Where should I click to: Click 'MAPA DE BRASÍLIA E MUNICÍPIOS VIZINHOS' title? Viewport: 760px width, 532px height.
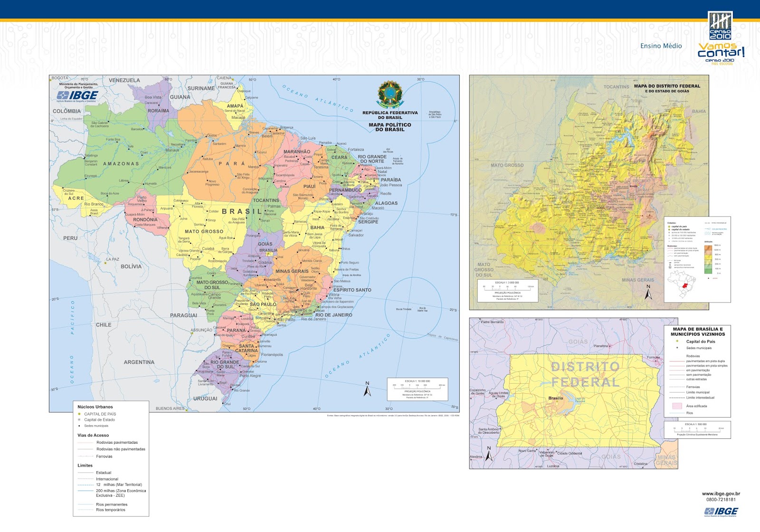pyautogui.click(x=698, y=332)
